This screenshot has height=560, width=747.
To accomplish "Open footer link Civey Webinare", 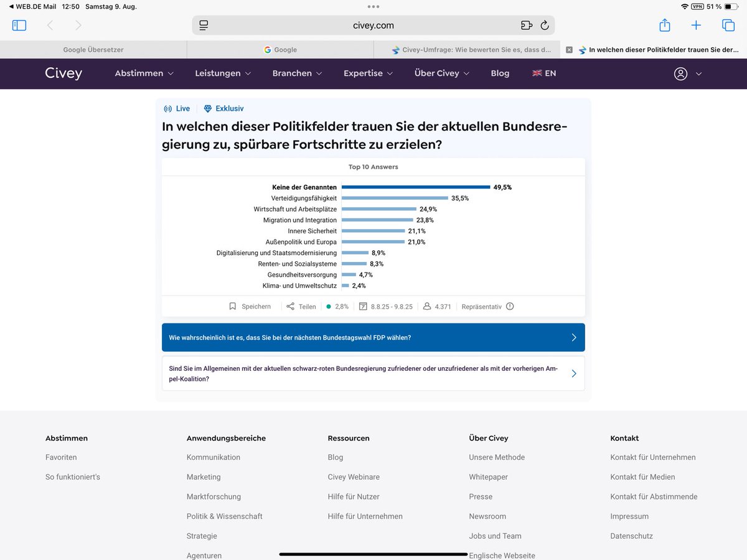I will (354, 477).
